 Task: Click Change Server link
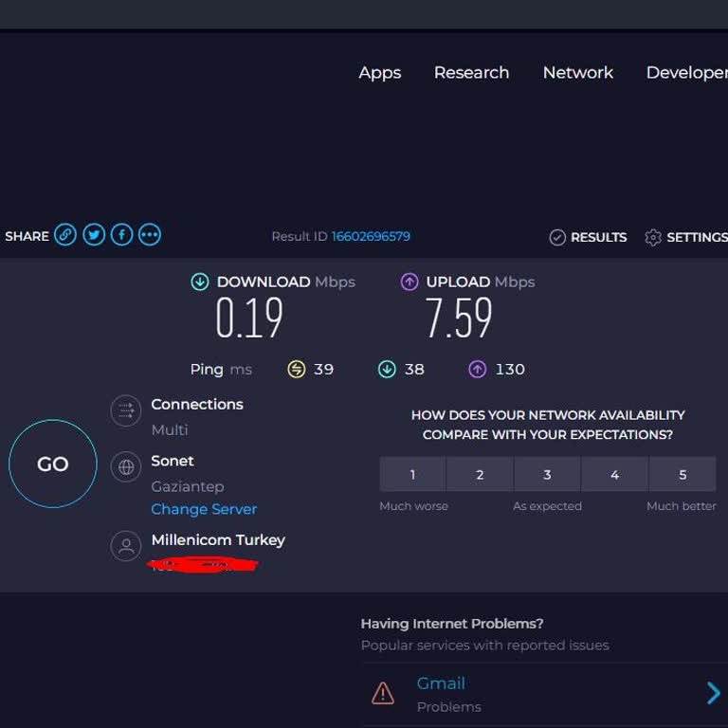click(204, 509)
